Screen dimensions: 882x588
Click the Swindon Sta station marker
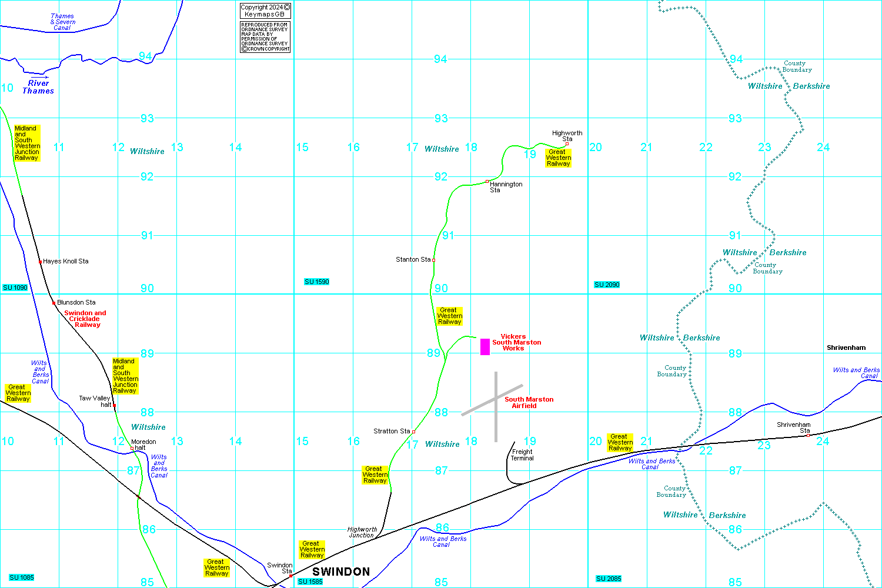[x=290, y=576]
